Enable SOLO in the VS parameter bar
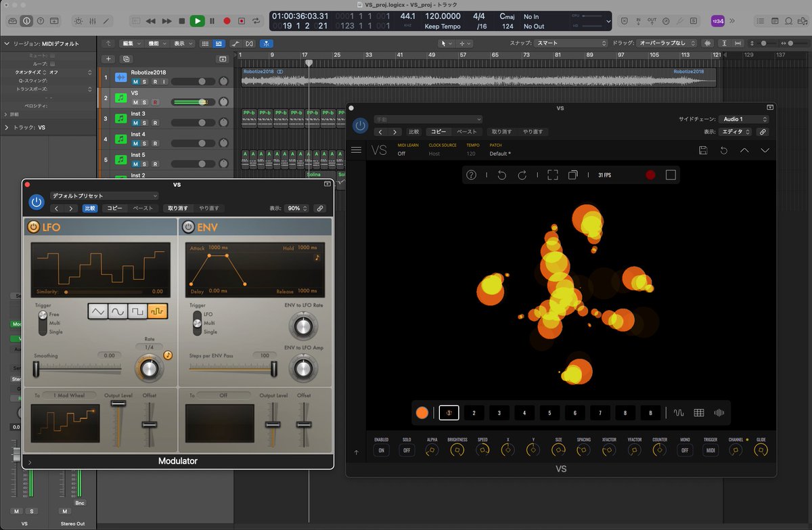 pos(406,449)
